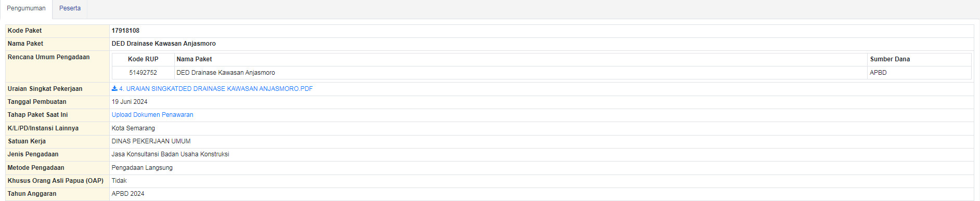980x201 pixels.
Task: Select the RUP code 51492752 cell
Action: click(x=143, y=73)
